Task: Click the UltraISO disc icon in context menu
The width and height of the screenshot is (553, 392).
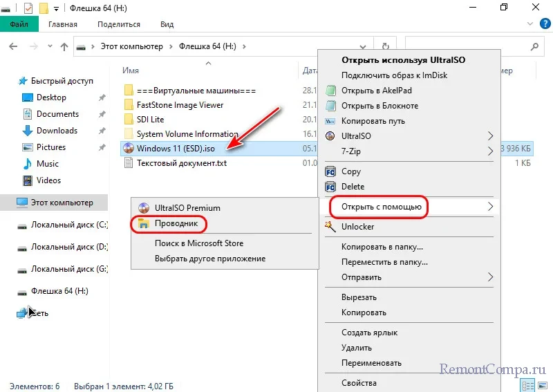Action: pos(330,136)
